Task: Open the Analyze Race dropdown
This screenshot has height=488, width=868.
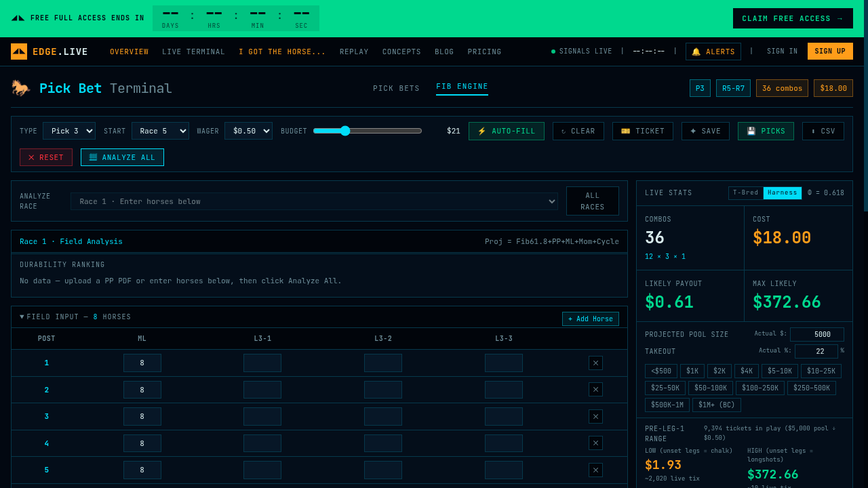Action: (x=314, y=201)
